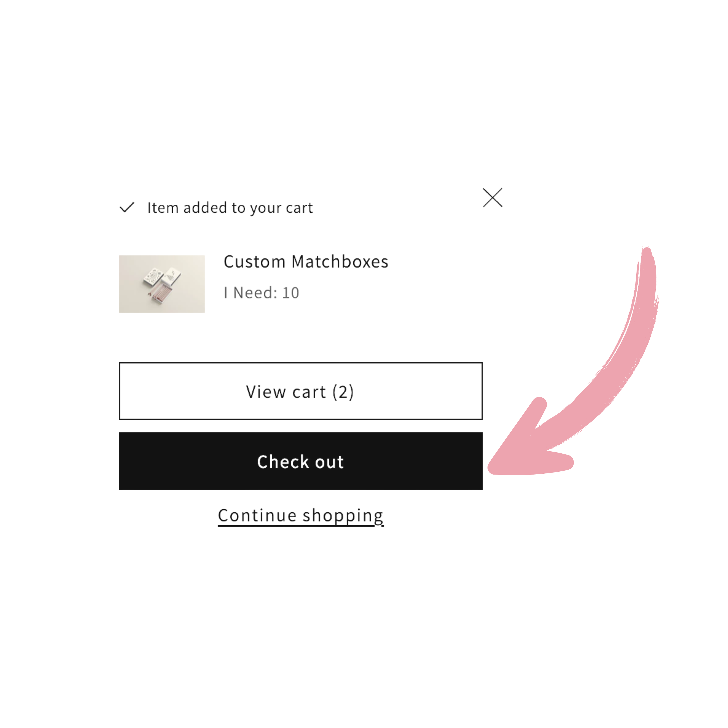The height and width of the screenshot is (728, 728).
Task: Open View cart (2)
Action: 301,391
